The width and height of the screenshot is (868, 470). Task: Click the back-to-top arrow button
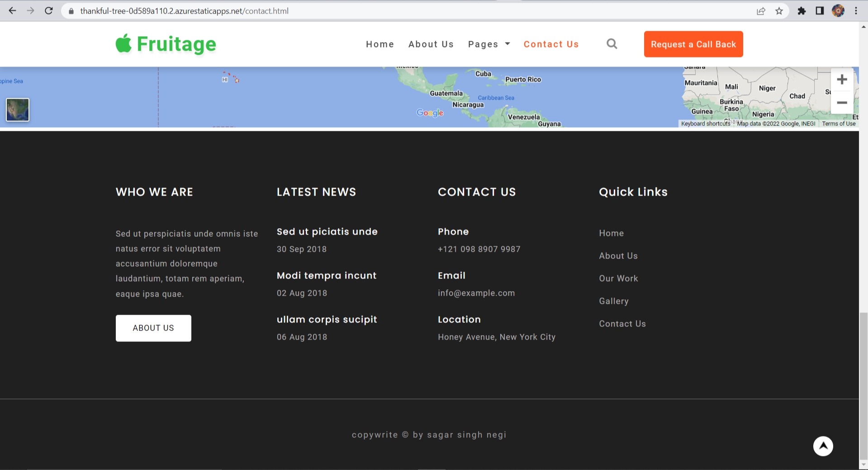[x=823, y=446]
